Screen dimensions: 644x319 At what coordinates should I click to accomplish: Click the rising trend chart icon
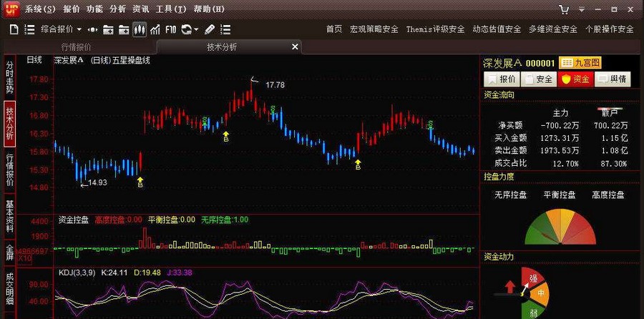coord(155,29)
